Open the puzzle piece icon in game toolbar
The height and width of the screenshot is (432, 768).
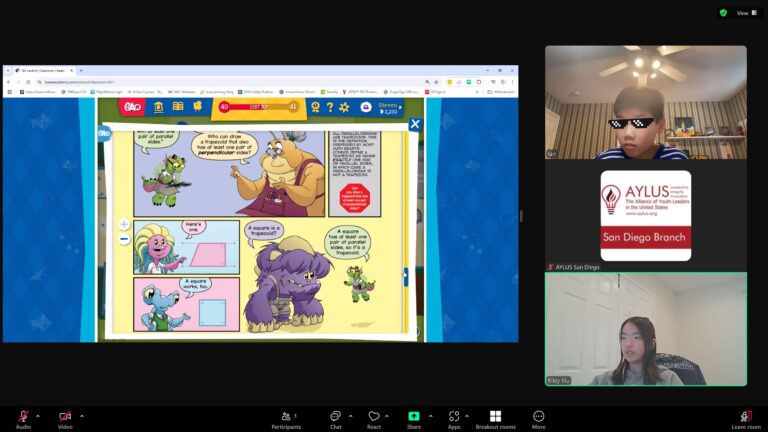[197, 106]
